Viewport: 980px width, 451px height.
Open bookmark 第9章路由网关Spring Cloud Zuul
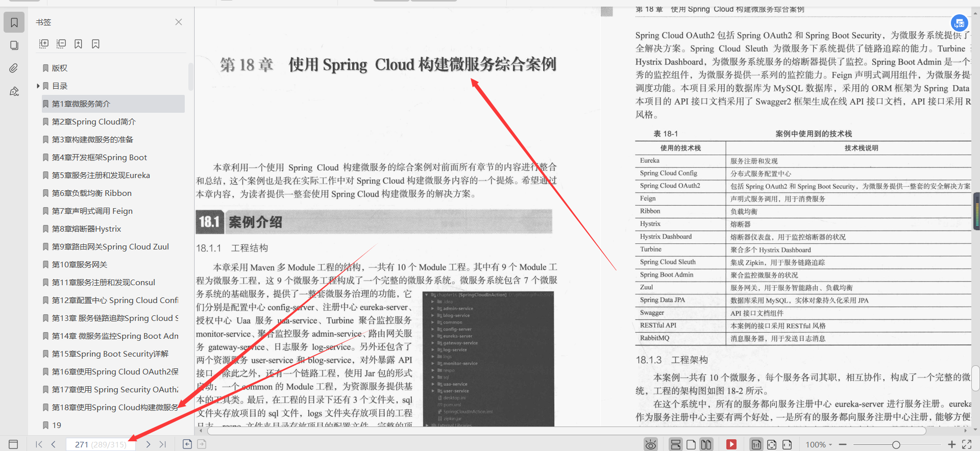pyautogui.click(x=110, y=246)
